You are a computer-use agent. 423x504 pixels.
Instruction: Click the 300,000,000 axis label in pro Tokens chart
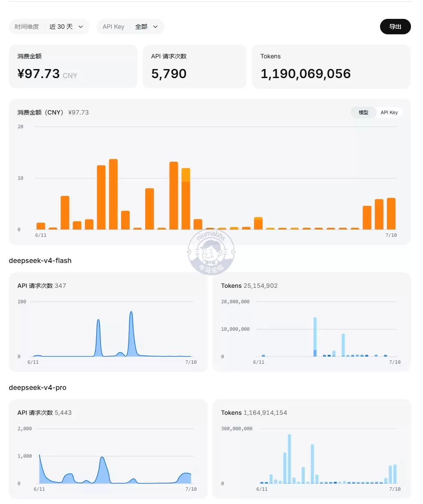[x=237, y=429]
